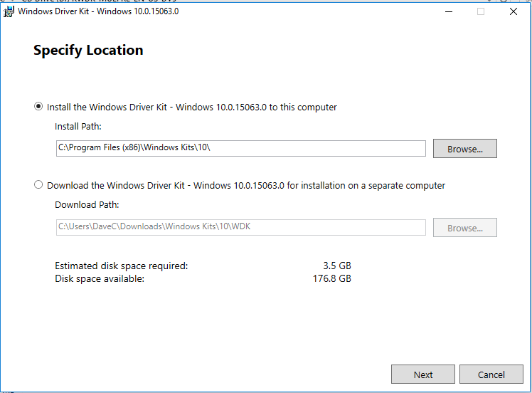Click the 3.5 GB required space value
This screenshot has height=393, width=532.
click(x=337, y=266)
